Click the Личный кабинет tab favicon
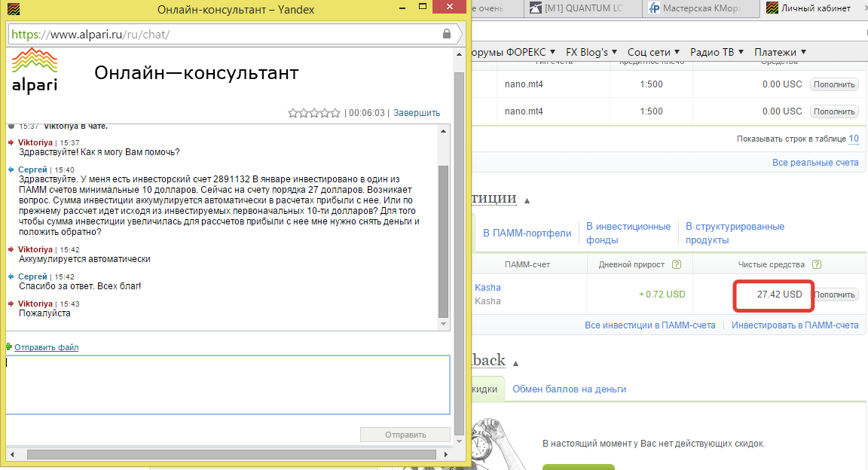The image size is (868, 470). [772, 8]
